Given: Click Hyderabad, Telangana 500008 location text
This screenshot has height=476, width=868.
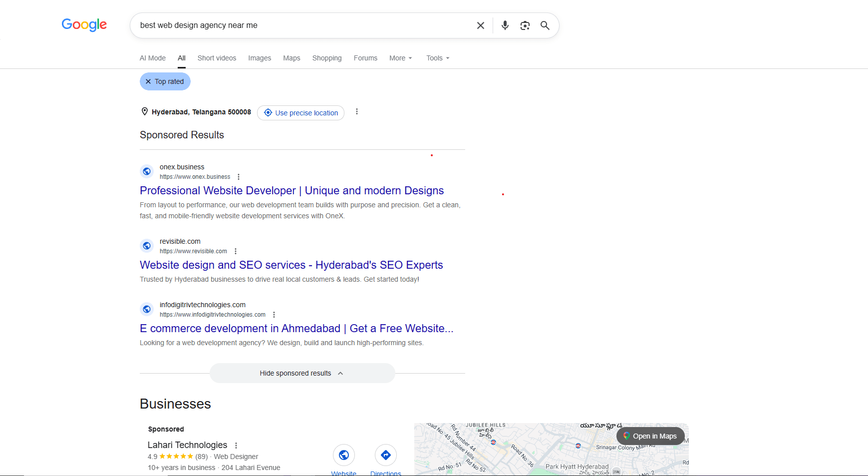Looking at the screenshot, I should pos(201,112).
